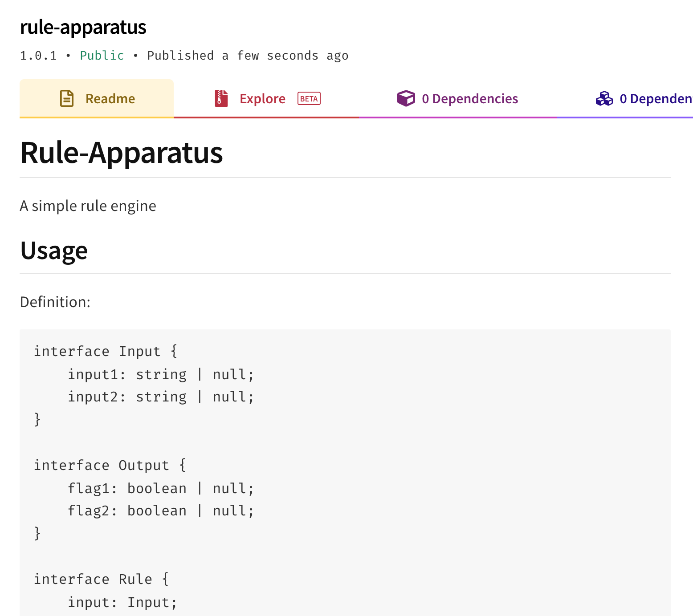693x616 pixels.
Task: Open the Readme tab
Action: click(110, 98)
